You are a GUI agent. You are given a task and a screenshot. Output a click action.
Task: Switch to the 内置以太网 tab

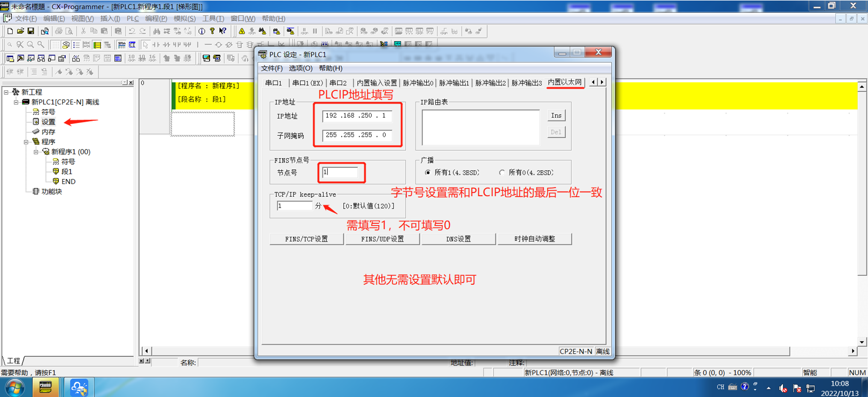tap(565, 82)
